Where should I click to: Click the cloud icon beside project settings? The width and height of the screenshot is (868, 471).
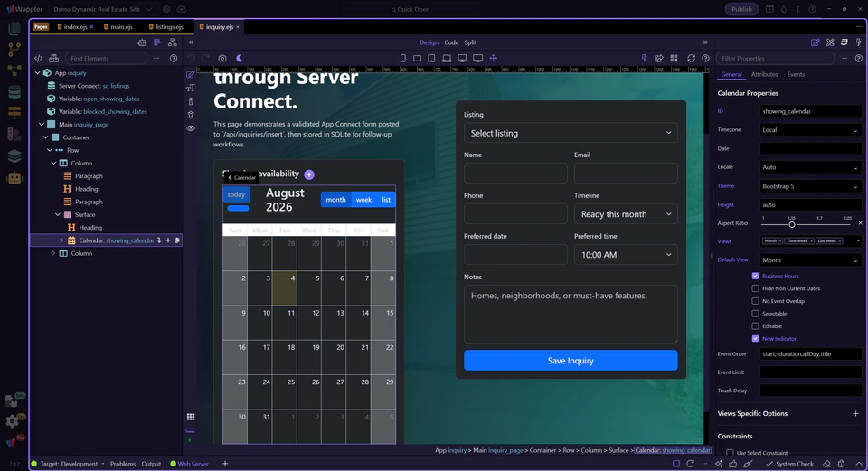point(182,9)
